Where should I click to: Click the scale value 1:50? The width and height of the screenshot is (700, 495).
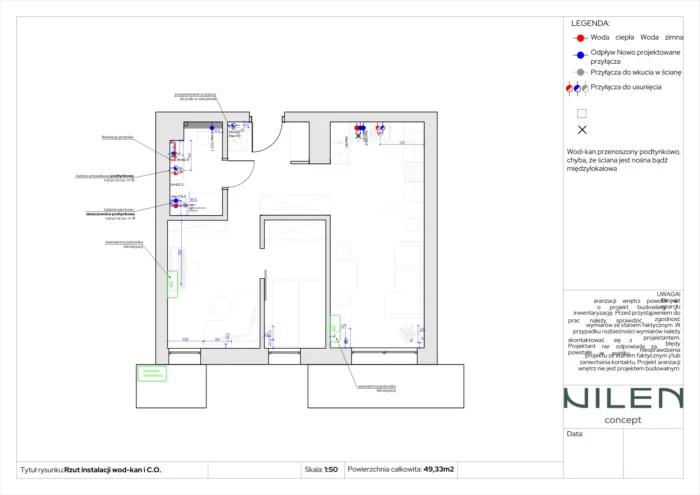tap(330, 468)
